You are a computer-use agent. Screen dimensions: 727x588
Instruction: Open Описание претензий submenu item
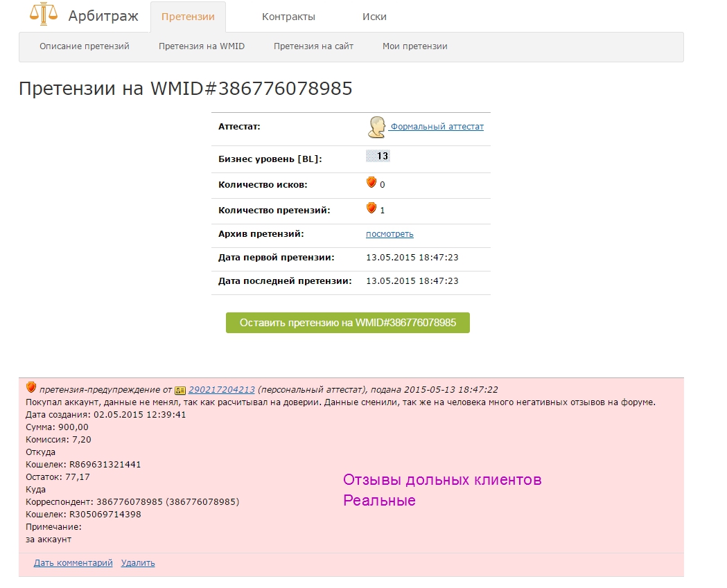click(85, 46)
